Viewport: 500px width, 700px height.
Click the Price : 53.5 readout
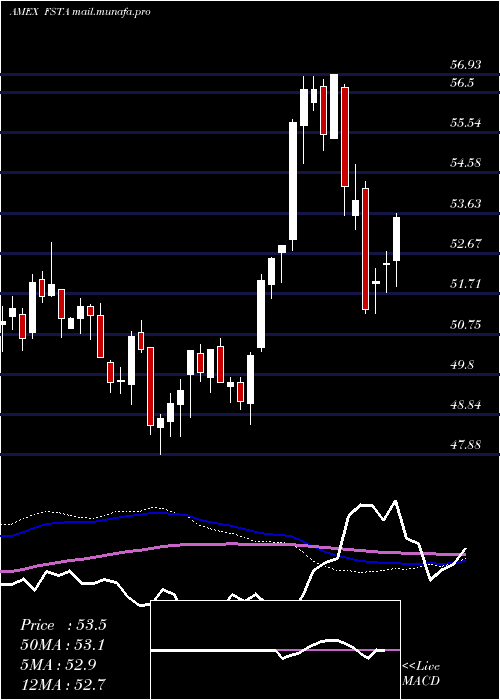point(63,625)
